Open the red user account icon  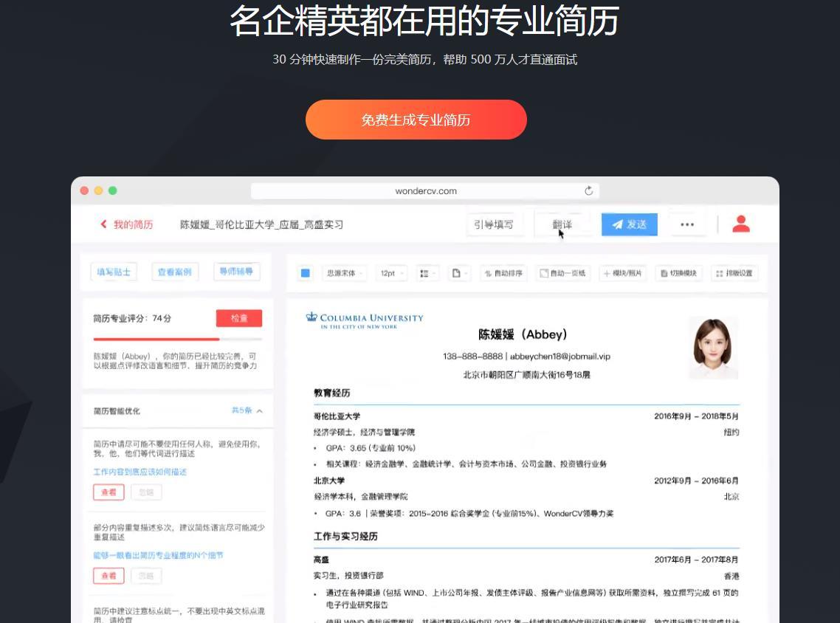[741, 224]
